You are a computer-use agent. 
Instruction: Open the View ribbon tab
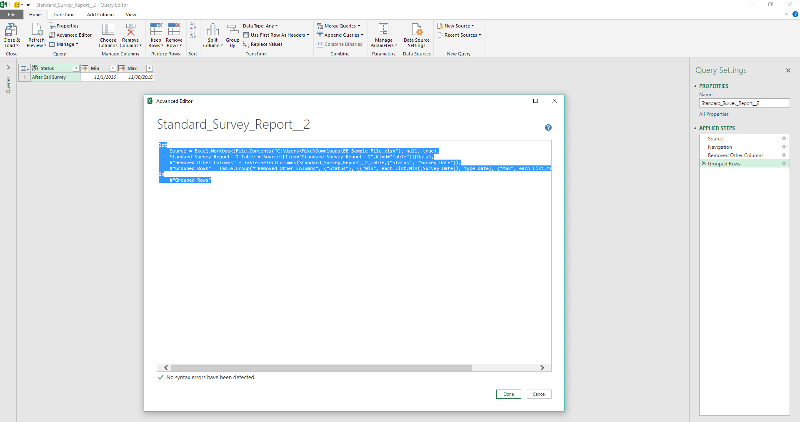131,15
